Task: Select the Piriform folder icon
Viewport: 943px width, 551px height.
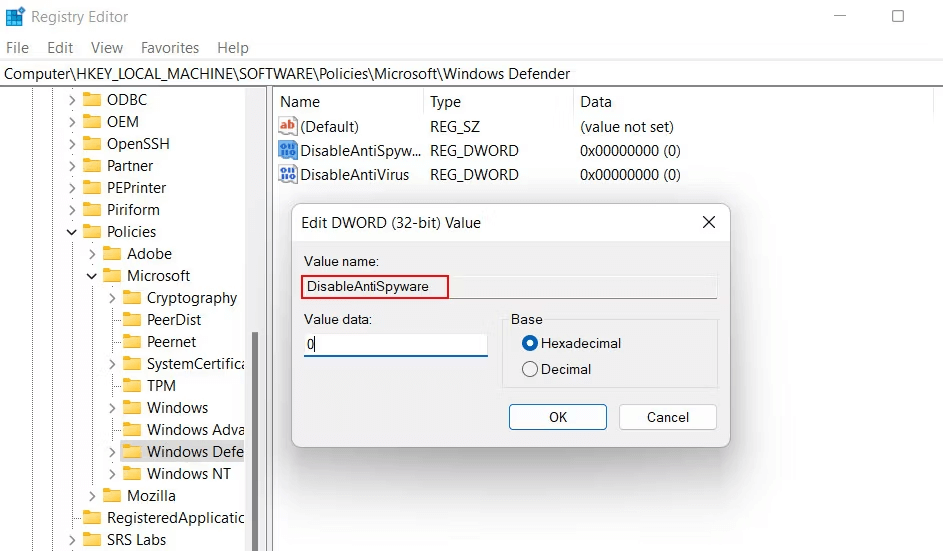Action: click(x=92, y=209)
